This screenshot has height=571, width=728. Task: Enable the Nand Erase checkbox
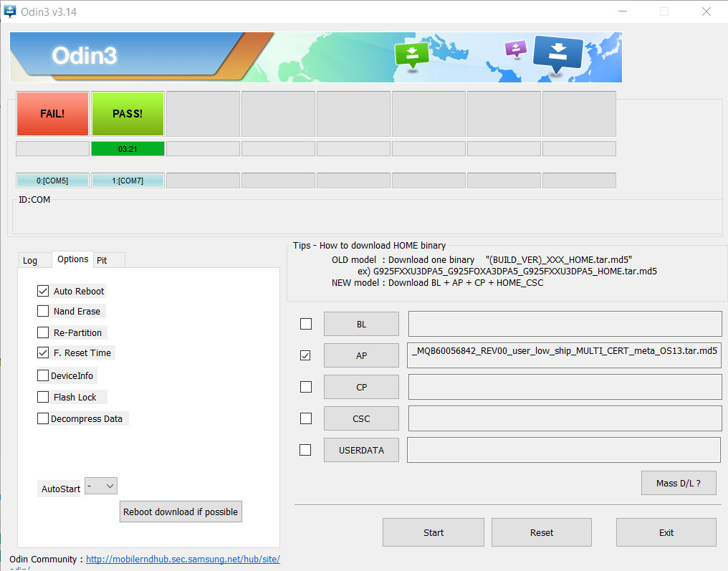point(43,311)
